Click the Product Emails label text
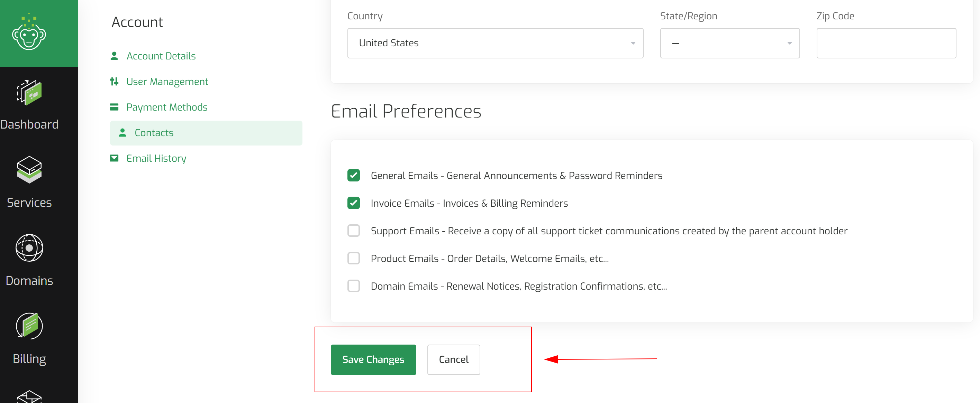The width and height of the screenshot is (980, 403). click(x=490, y=259)
